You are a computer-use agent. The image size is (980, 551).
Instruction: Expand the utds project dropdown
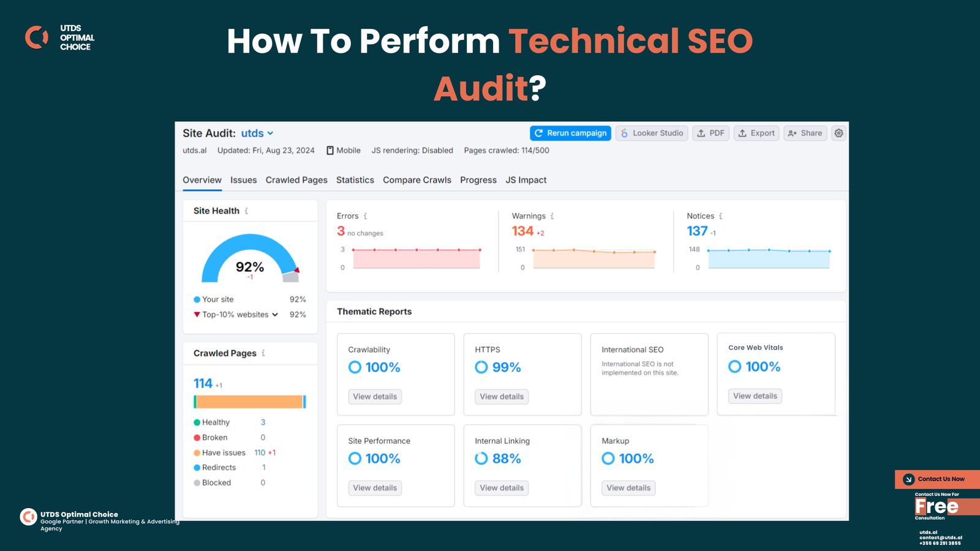[257, 133]
